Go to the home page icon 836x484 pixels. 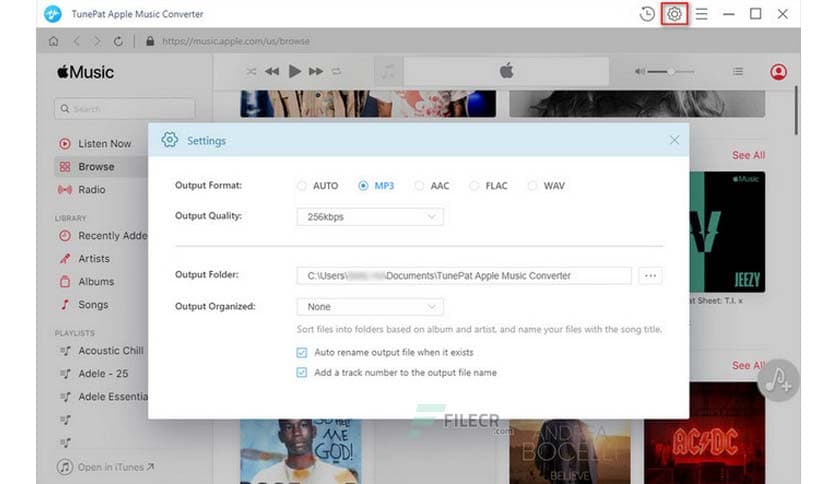[x=53, y=41]
